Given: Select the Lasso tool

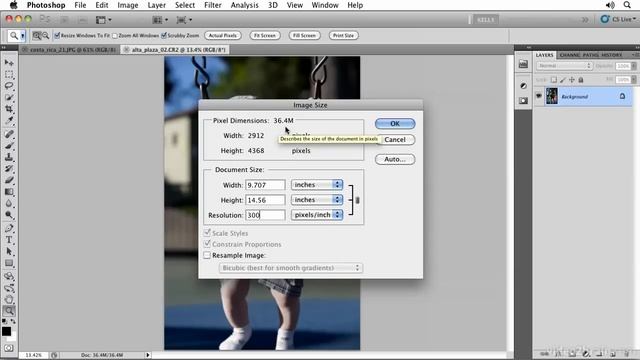Looking at the screenshot, I should click(x=9, y=86).
